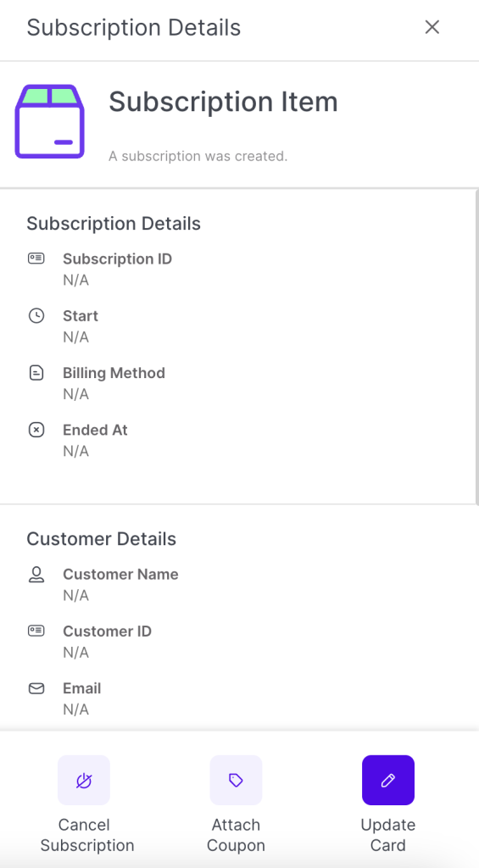479x868 pixels.
Task: Click the Subscription ID value N/A
Action: (75, 280)
